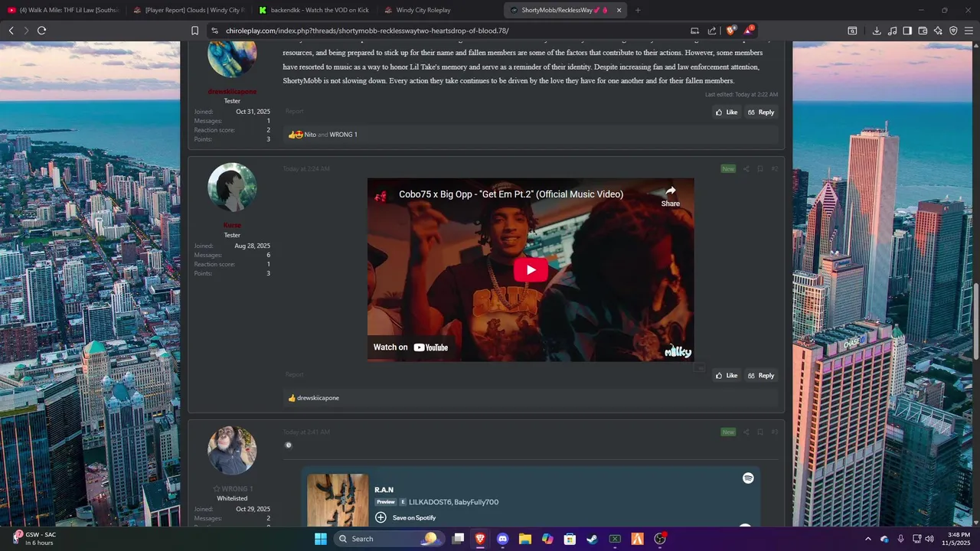Open Brave VPN shield icon
980x551 pixels.
click(x=953, y=31)
